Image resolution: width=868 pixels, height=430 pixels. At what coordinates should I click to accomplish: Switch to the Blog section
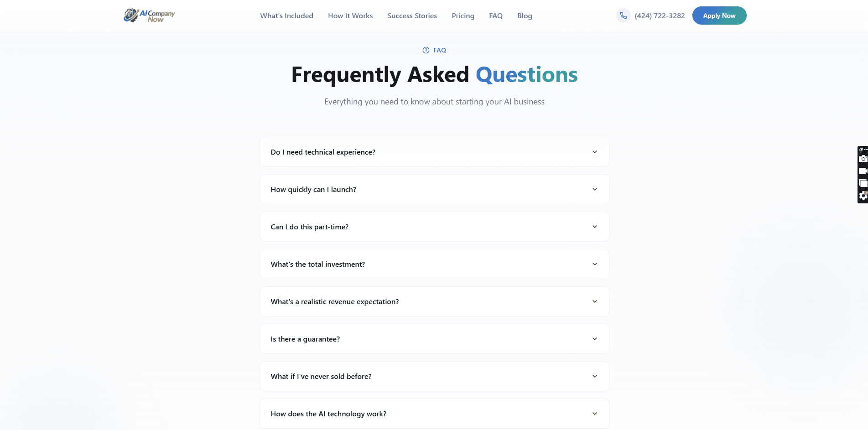[x=525, y=16]
